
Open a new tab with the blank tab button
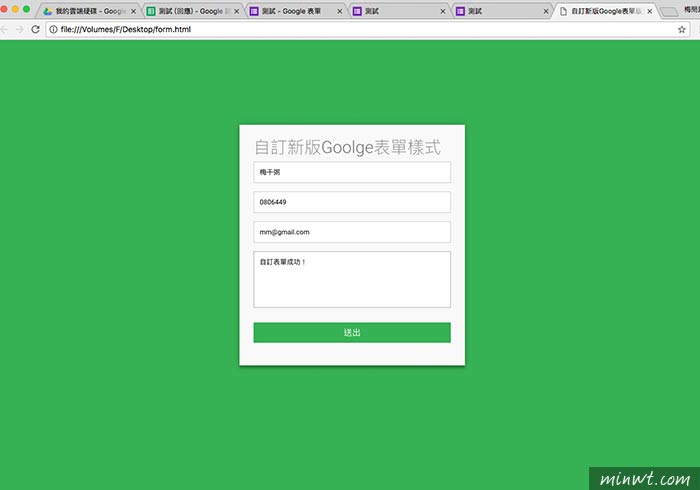point(669,12)
